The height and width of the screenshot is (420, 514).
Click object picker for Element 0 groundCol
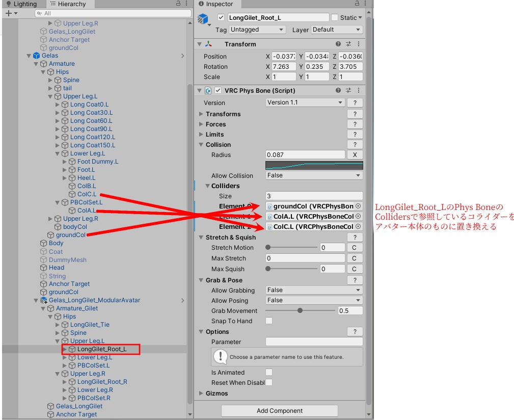point(358,206)
